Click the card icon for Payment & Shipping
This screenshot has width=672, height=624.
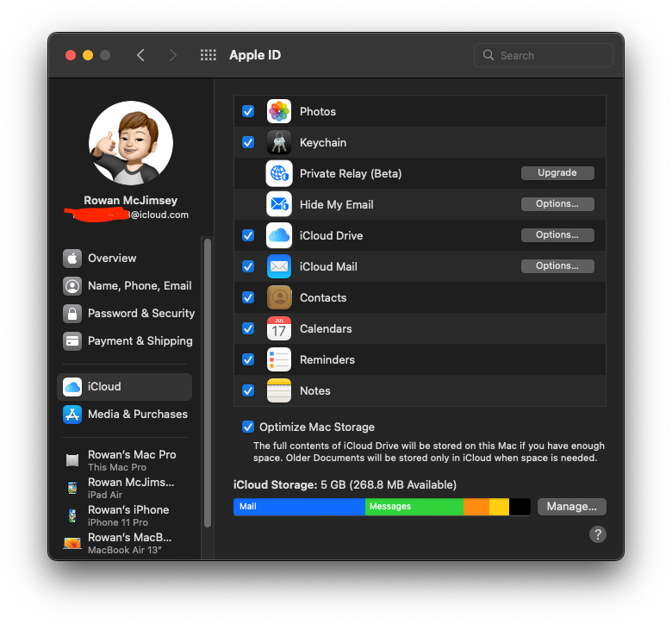pyautogui.click(x=72, y=341)
